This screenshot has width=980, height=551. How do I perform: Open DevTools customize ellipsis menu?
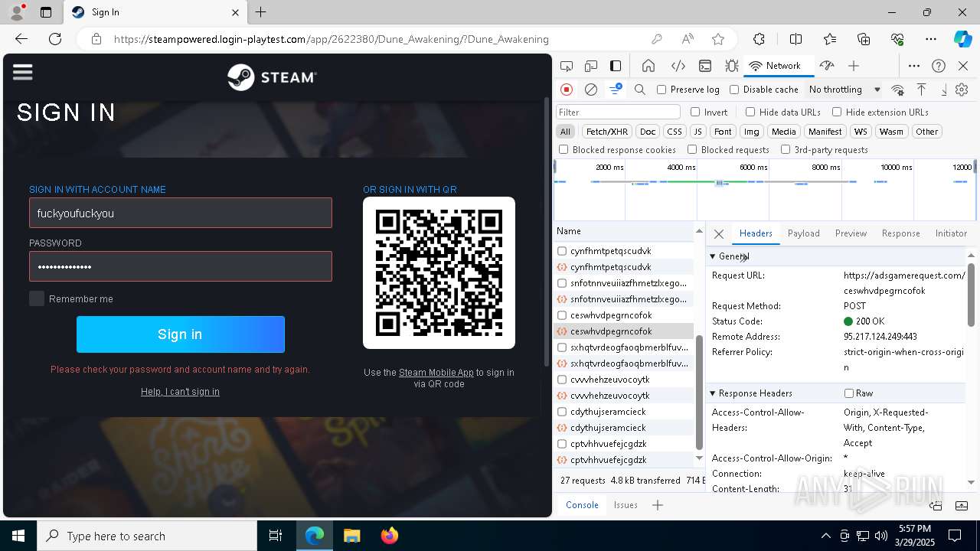914,66
